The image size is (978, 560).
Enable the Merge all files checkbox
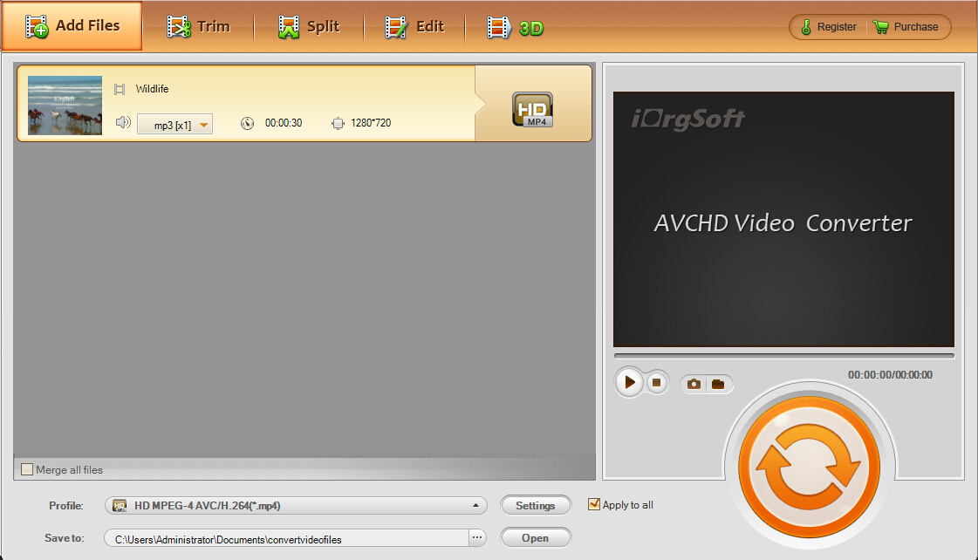click(x=26, y=469)
